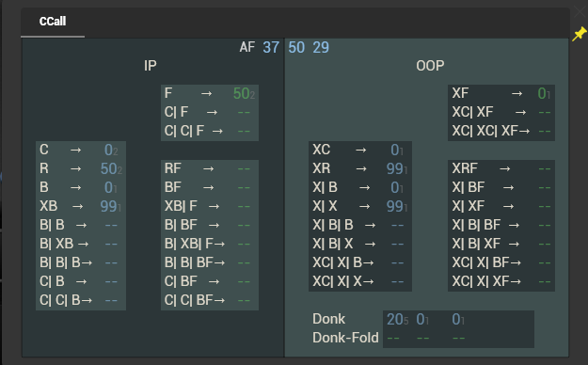The height and width of the screenshot is (365, 588).
Task: Select the 'C| C| F' stat row
Action: pyautogui.click(x=210, y=131)
